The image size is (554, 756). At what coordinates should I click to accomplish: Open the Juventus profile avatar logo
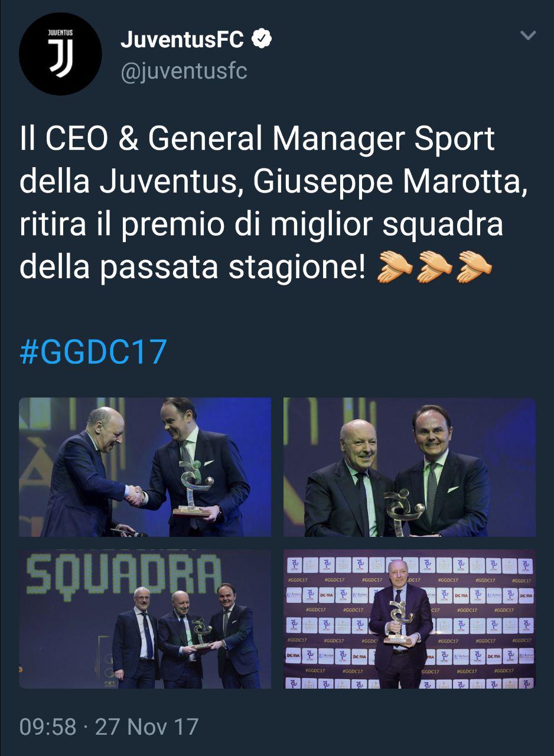click(x=60, y=53)
